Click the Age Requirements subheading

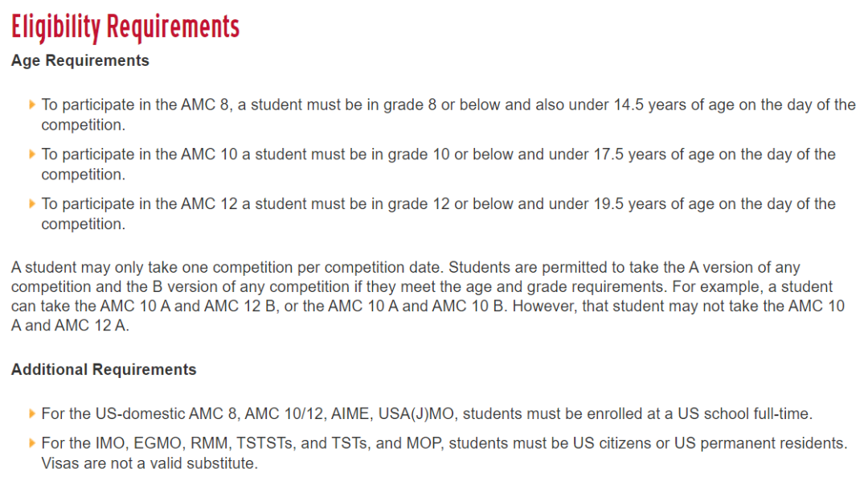tap(80, 60)
